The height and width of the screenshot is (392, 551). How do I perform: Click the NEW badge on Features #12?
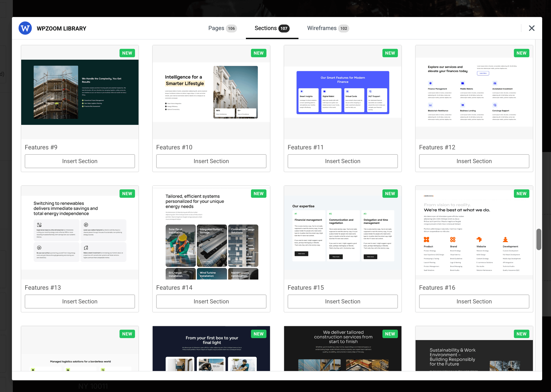pos(521,53)
